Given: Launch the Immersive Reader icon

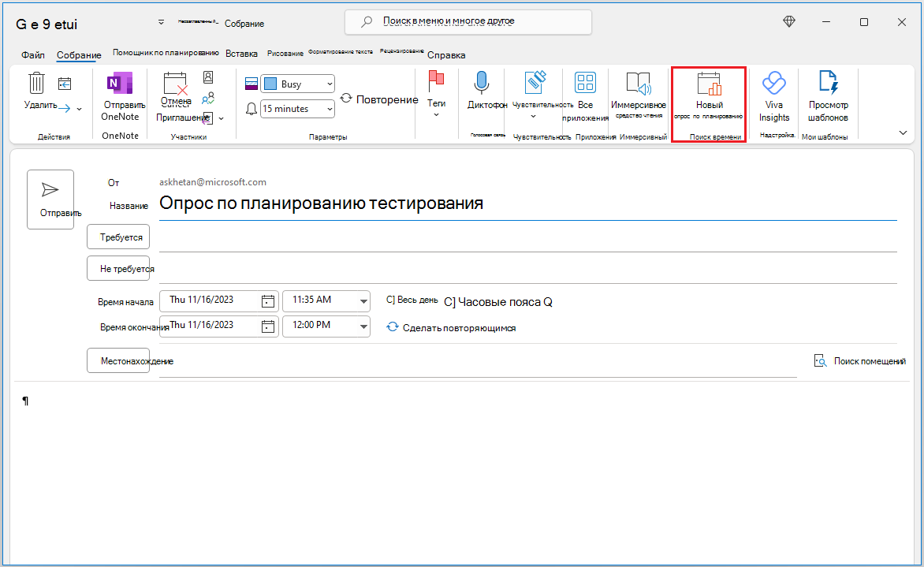Looking at the screenshot, I should 638,84.
